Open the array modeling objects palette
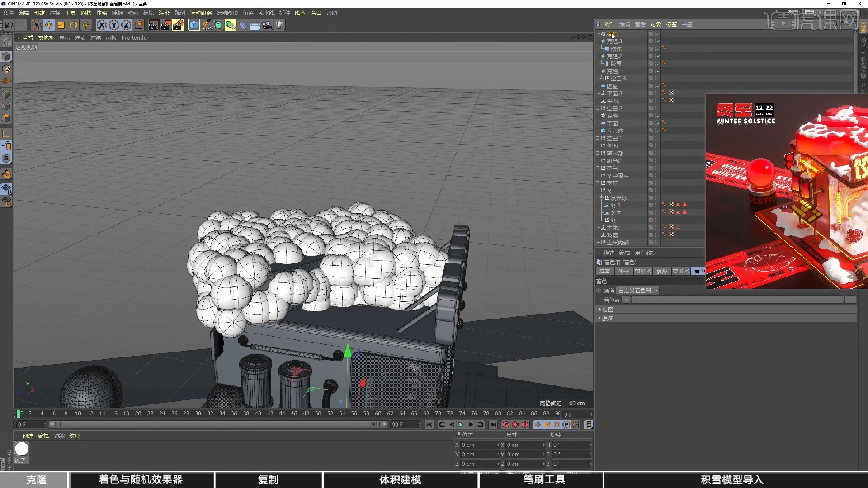This screenshot has height=488, width=868. (231, 25)
